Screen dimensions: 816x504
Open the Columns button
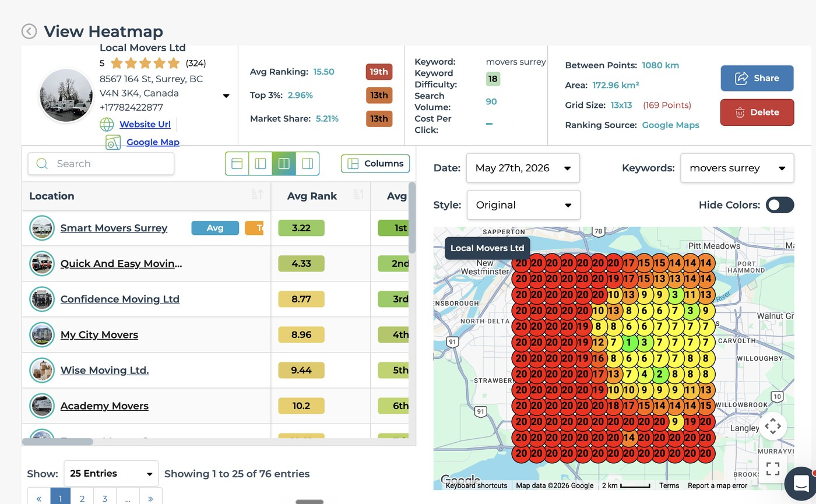(375, 164)
